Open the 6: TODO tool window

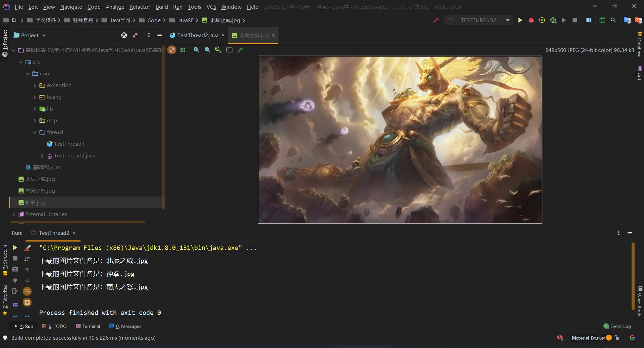coord(54,326)
